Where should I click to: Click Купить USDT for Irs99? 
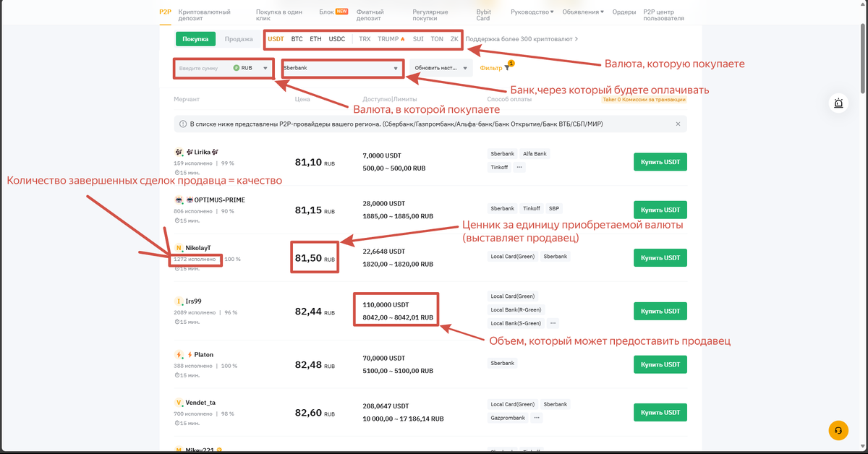660,311
